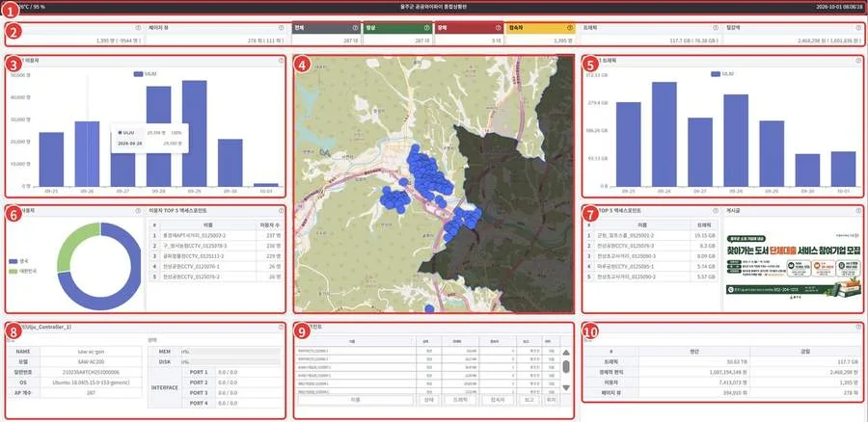Open help icon on the 전체 status card
The image size is (868, 422).
(355, 28)
